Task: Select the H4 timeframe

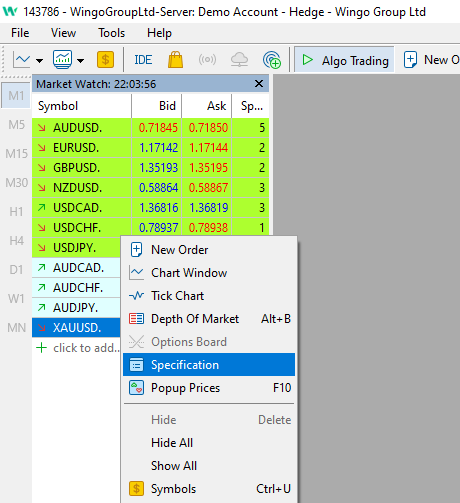Action: click(17, 241)
